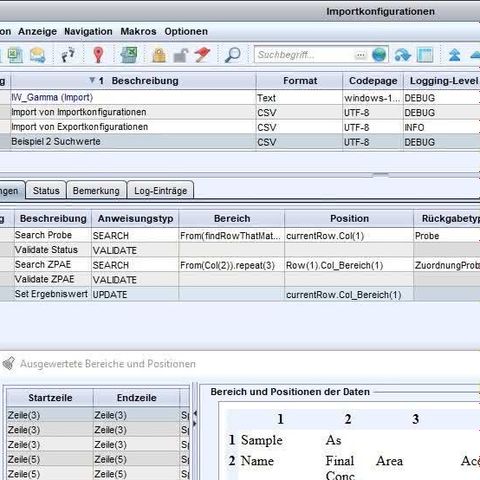This screenshot has width=480, height=480.
Task: Click the closed padlock lock icon
Action: click(x=159, y=55)
